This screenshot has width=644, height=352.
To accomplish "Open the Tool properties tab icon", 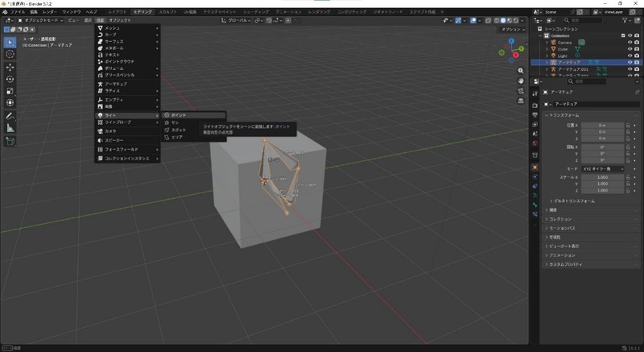I will point(535,94).
